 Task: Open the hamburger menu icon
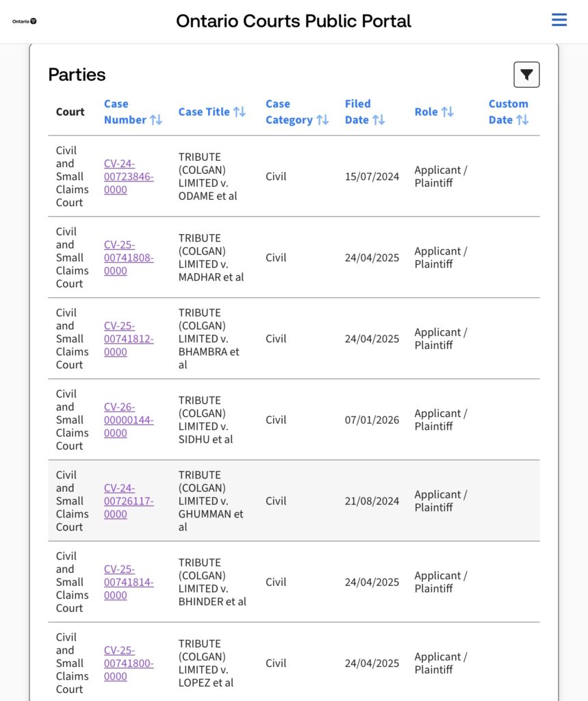pyautogui.click(x=559, y=20)
